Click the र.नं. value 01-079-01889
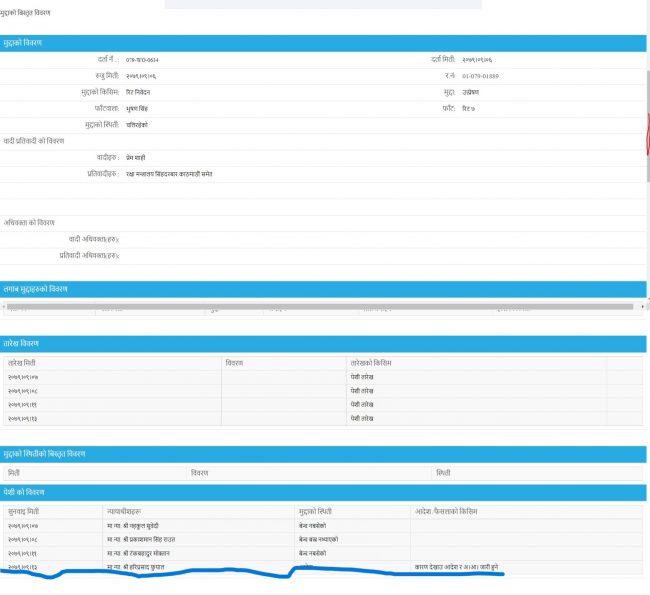This screenshot has width=650, height=595. coord(480,76)
